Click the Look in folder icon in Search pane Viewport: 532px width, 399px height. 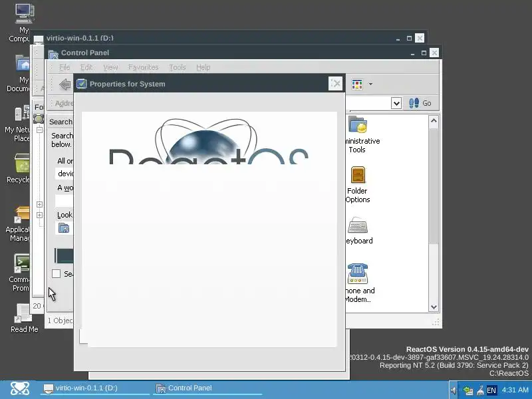(x=64, y=227)
